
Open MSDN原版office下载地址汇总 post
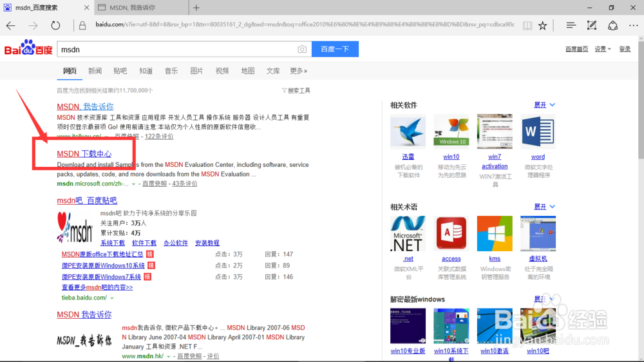(102, 254)
